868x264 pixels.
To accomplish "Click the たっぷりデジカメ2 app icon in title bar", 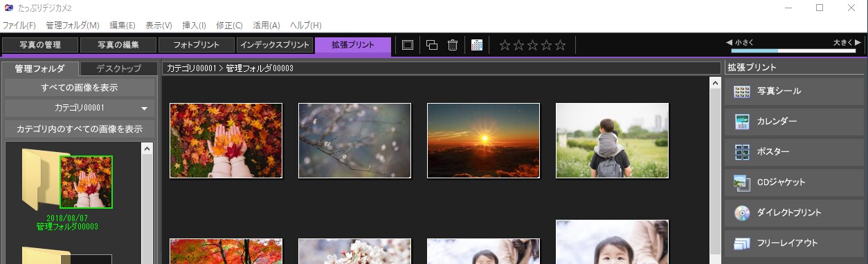I will pos(8,8).
